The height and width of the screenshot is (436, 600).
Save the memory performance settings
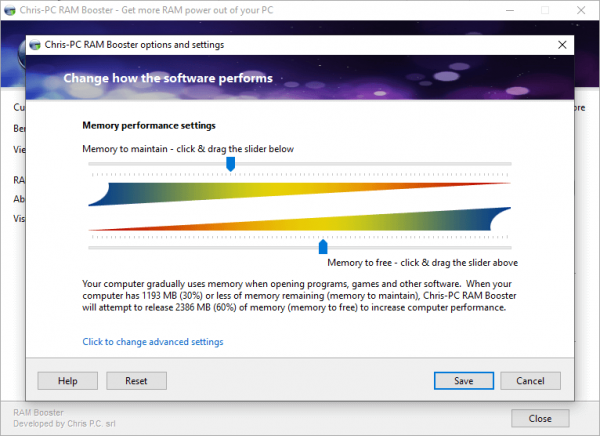pyautogui.click(x=463, y=381)
